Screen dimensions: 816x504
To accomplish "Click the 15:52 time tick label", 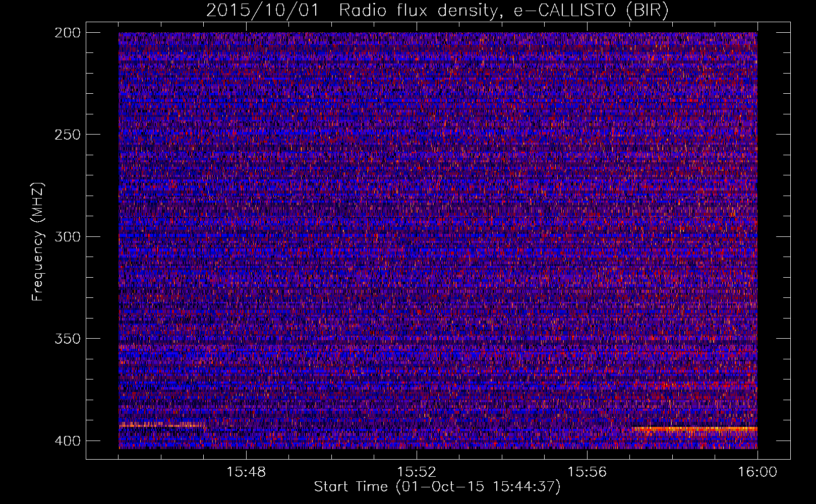I will (417, 472).
